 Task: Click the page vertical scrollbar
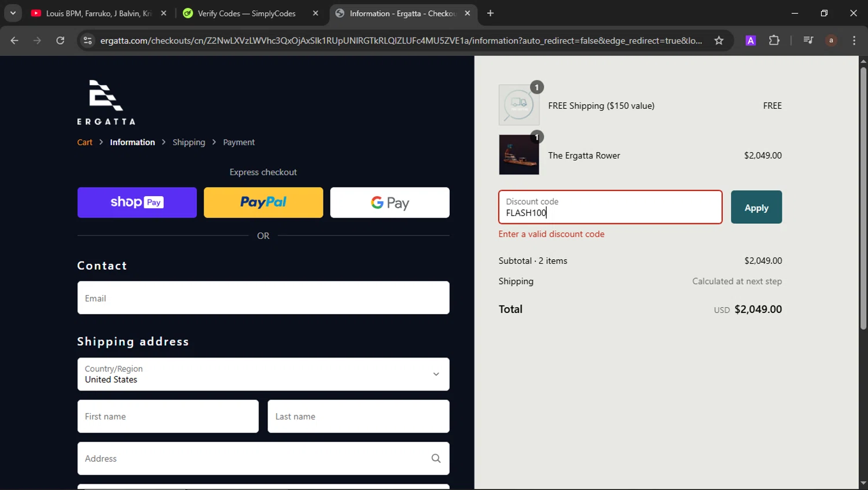coord(863,198)
